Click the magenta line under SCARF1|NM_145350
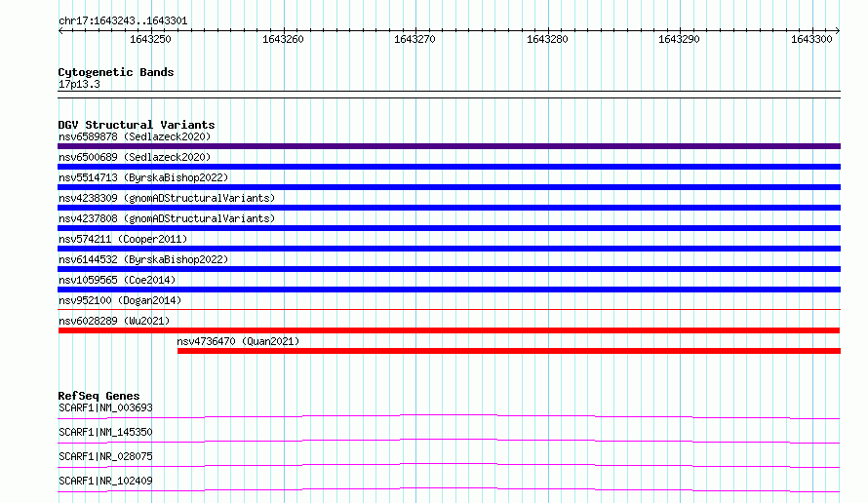The image size is (868, 503). point(449,441)
